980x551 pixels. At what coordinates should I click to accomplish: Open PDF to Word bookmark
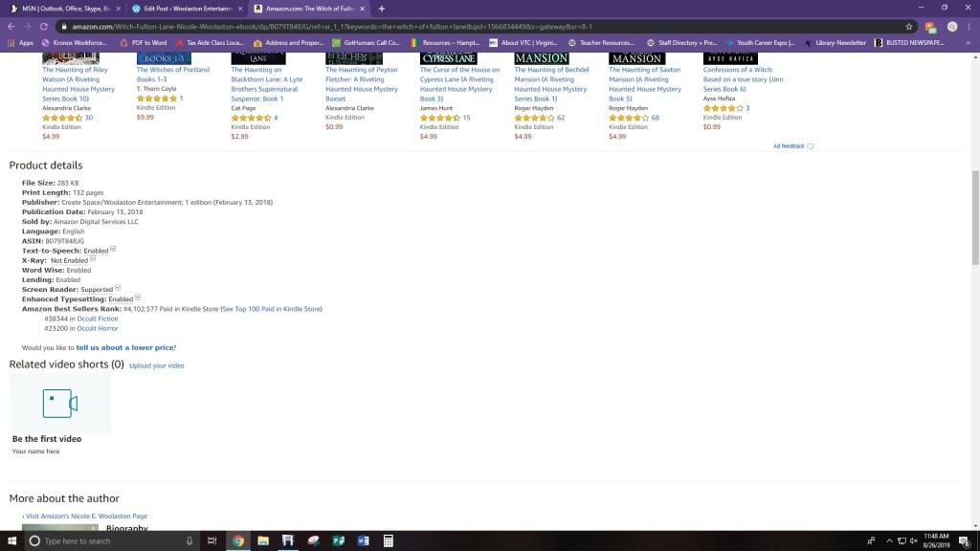144,42
